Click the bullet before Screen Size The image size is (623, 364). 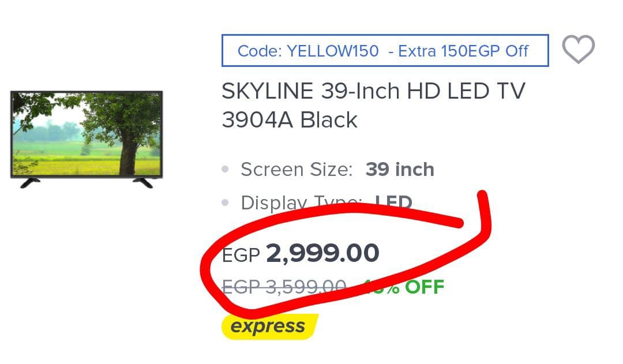click(x=226, y=170)
